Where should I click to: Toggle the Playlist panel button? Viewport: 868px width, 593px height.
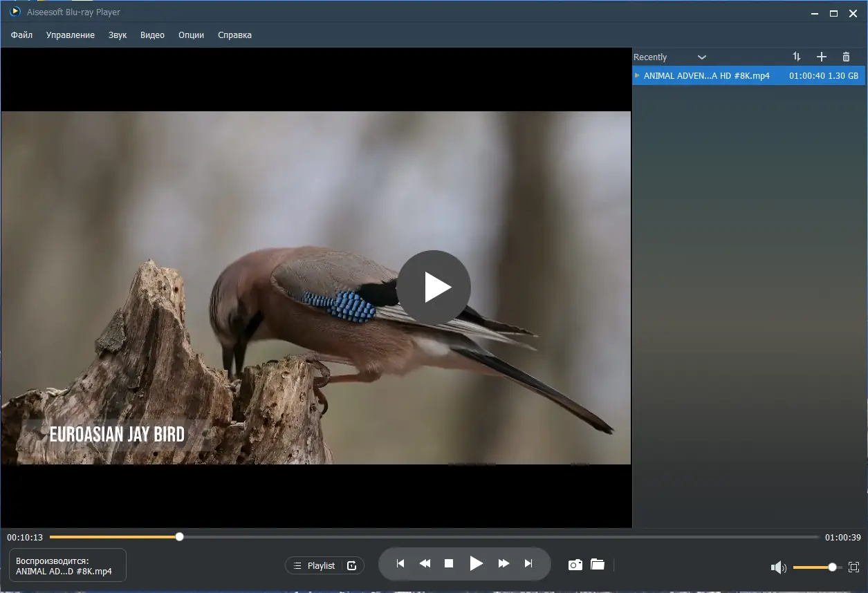pyautogui.click(x=314, y=565)
